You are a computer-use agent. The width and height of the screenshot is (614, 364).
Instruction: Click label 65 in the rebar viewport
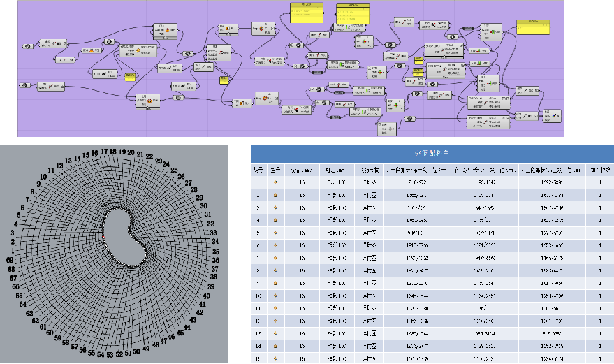point(19,296)
